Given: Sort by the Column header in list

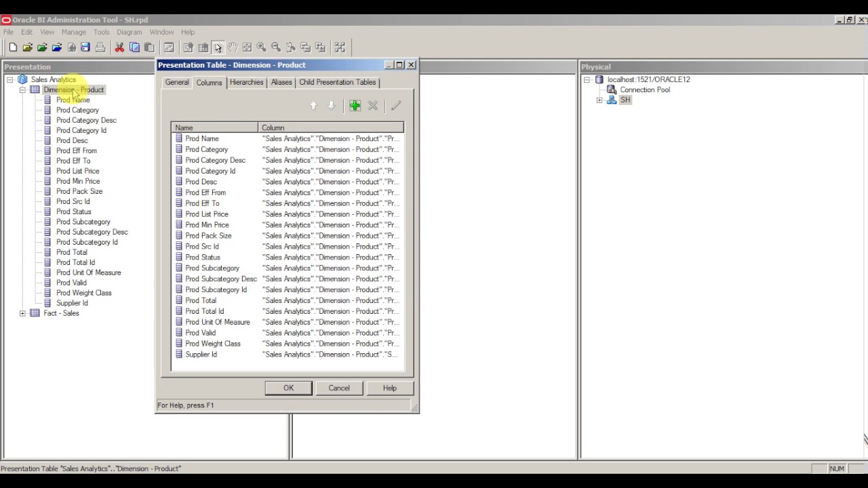Looking at the screenshot, I should (331, 127).
